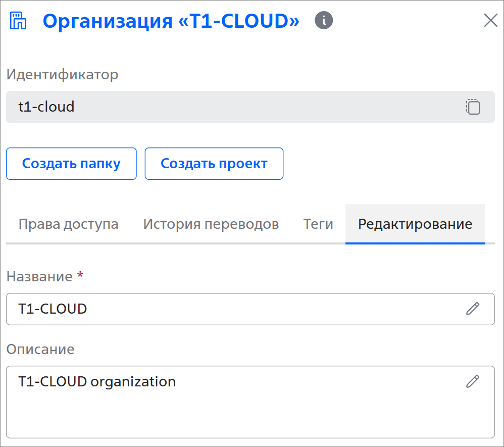Click the Идентификатор label
This screenshot has height=447, width=504.
tap(62, 75)
